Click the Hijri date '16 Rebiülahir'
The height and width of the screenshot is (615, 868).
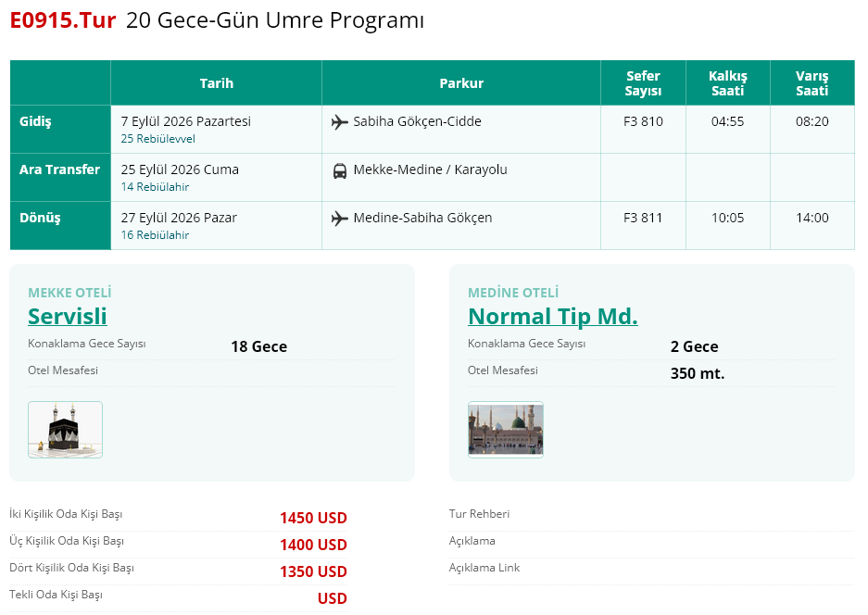155,234
